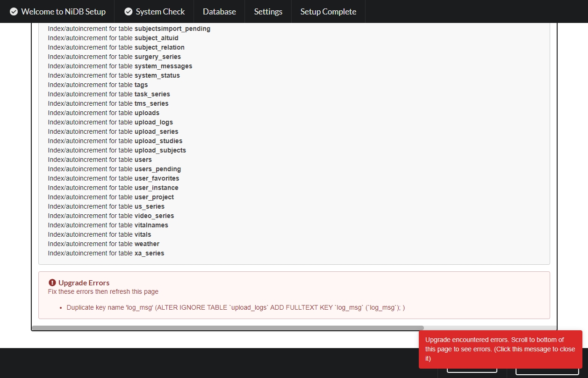
Task: Switch to the Database step
Action: coord(219,12)
